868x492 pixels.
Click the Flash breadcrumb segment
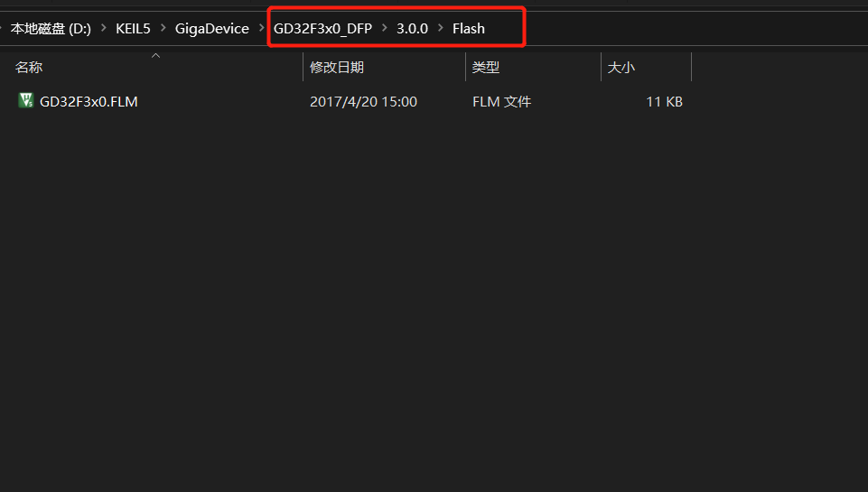pos(468,29)
